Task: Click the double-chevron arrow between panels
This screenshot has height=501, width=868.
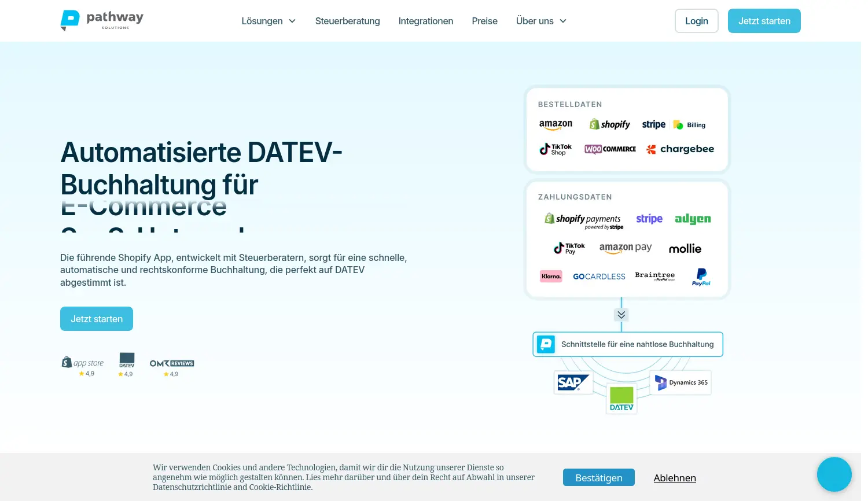Action: (x=621, y=315)
